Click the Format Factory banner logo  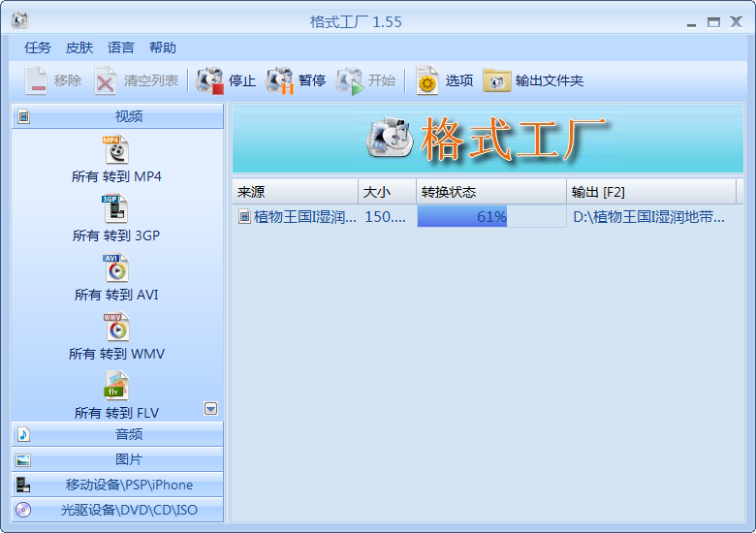tap(390, 139)
